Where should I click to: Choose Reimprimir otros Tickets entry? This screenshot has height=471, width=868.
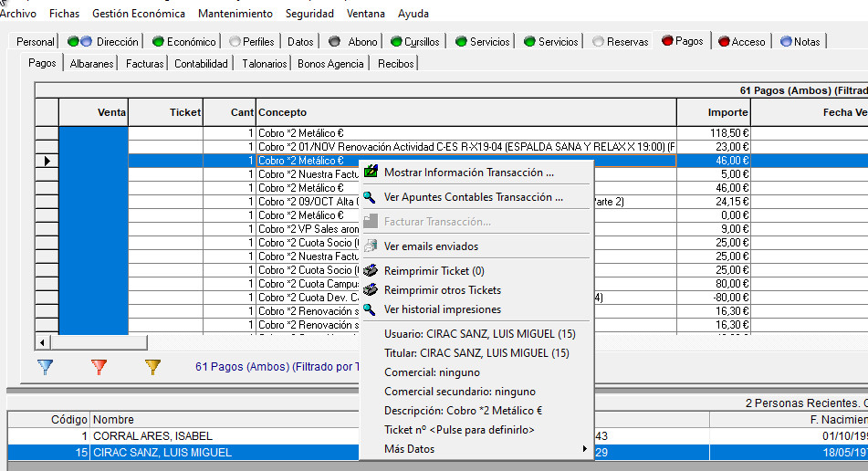point(477,290)
